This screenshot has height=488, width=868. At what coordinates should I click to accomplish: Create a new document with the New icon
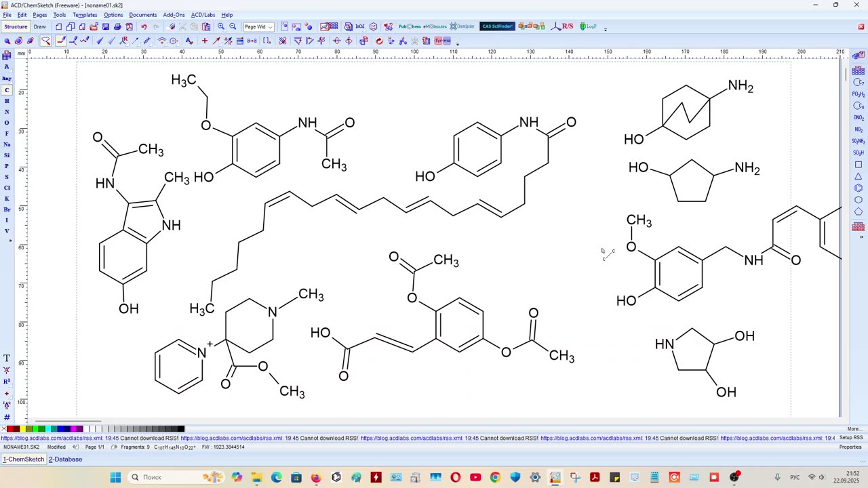pyautogui.click(x=59, y=26)
